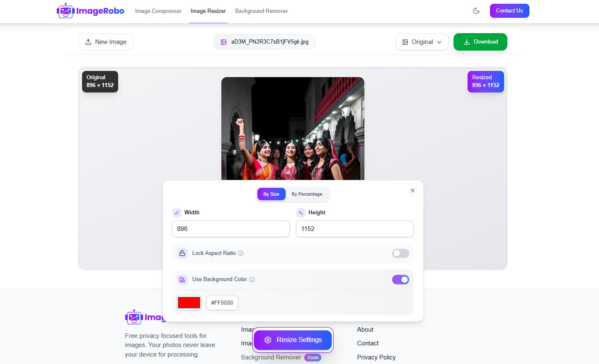Click the ImageRobo logo in the footer
The width and height of the screenshot is (599, 364).
pyautogui.click(x=146, y=318)
